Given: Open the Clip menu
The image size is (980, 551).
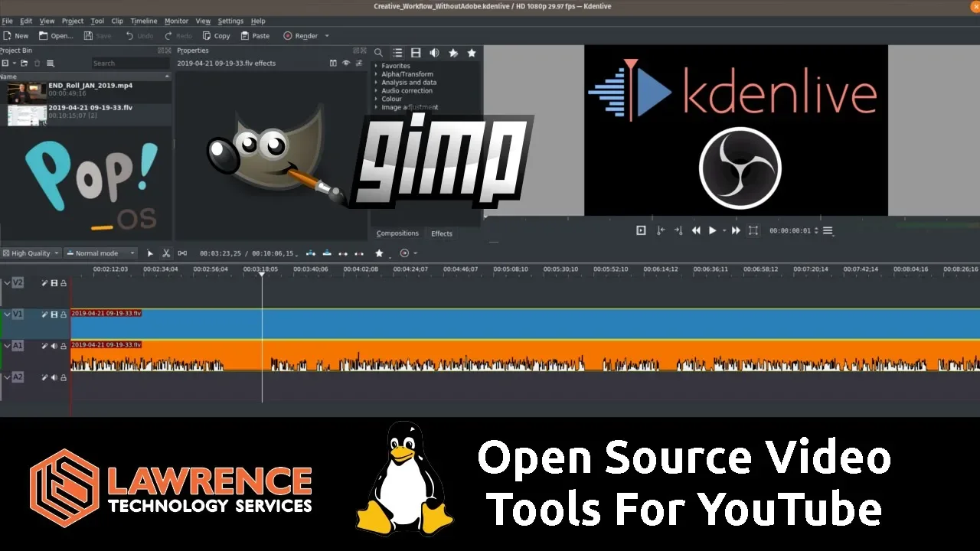Looking at the screenshot, I should (x=117, y=21).
